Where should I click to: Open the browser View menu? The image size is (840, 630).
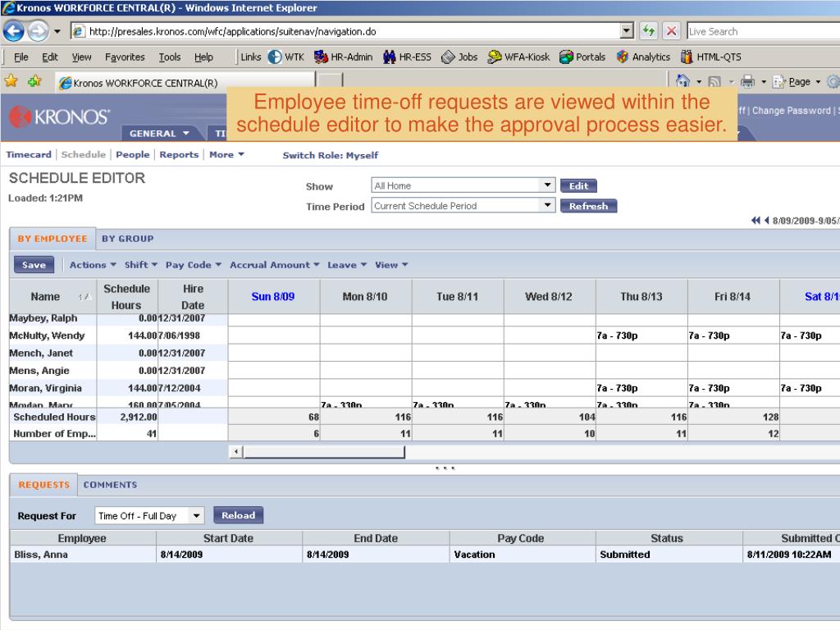(x=81, y=57)
